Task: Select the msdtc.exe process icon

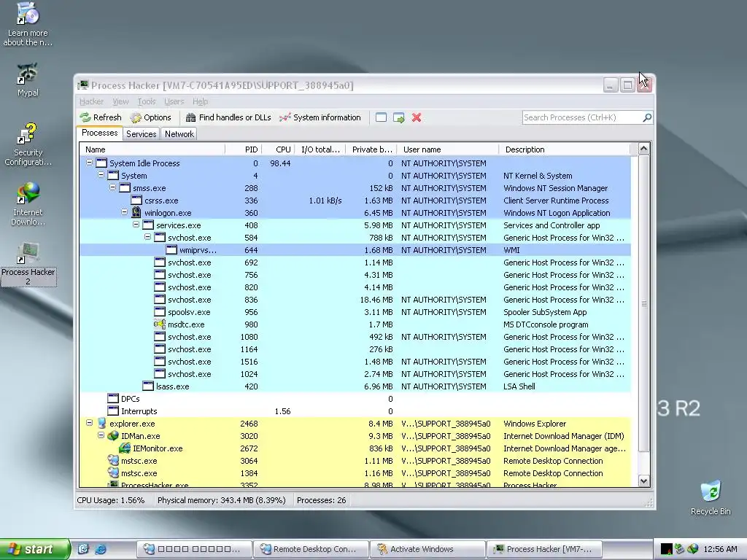Action: click(x=160, y=324)
